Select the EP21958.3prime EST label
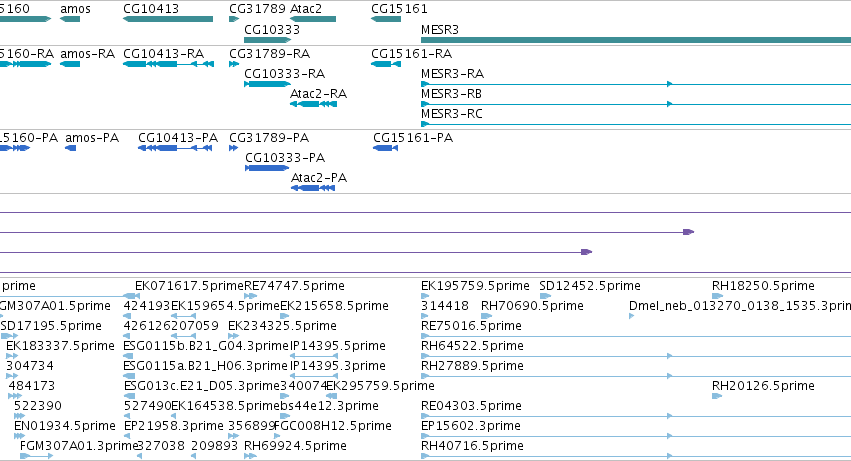The image size is (851, 461). (x=174, y=427)
